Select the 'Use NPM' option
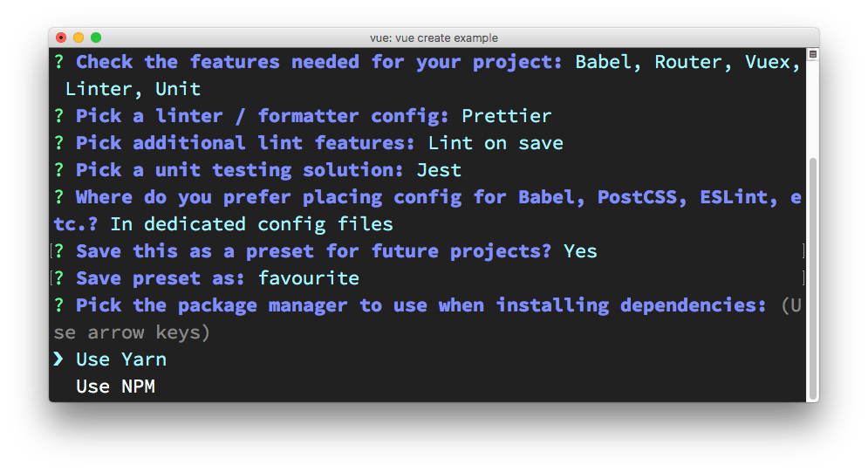The width and height of the screenshot is (868, 472). 115,386
